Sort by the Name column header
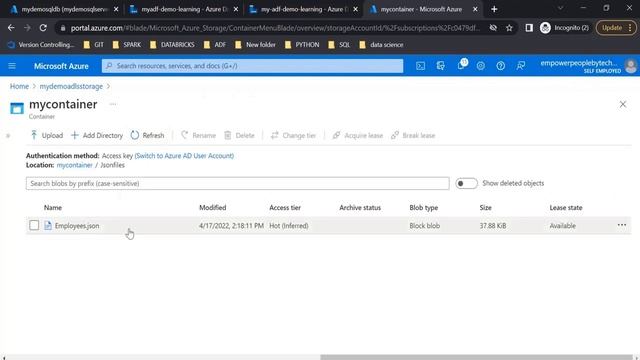 coord(53,207)
